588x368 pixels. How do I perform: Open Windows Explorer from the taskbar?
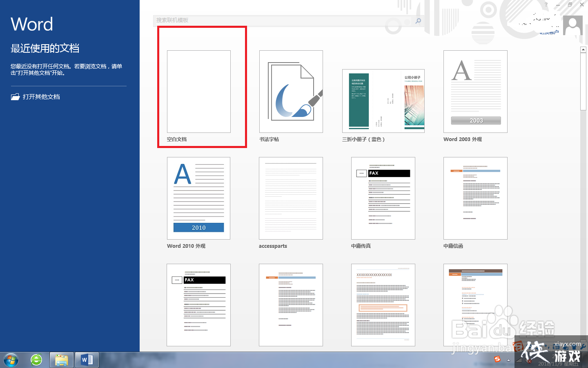click(62, 360)
